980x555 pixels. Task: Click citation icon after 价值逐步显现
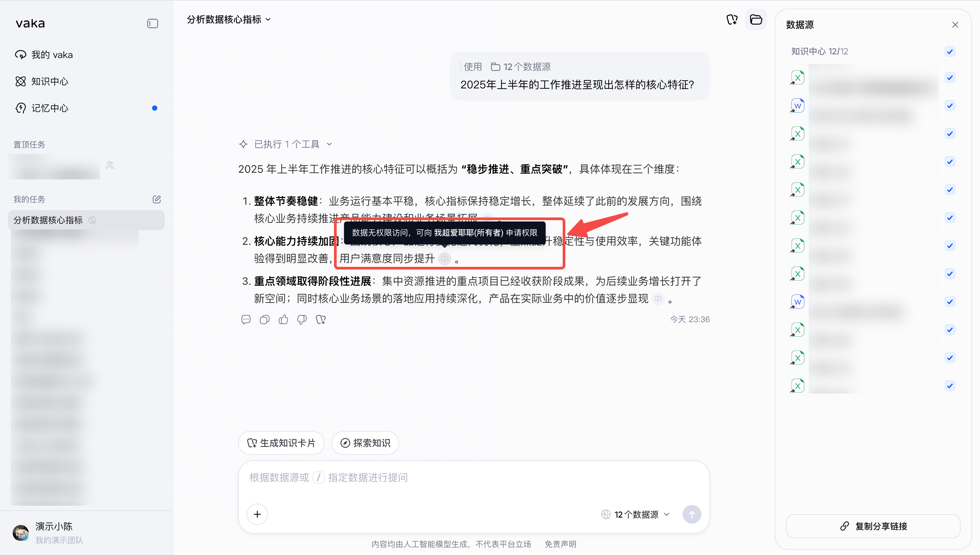[658, 299]
